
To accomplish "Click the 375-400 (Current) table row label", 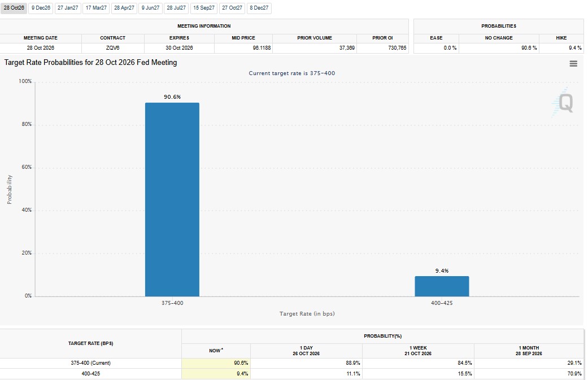I will (x=91, y=362).
